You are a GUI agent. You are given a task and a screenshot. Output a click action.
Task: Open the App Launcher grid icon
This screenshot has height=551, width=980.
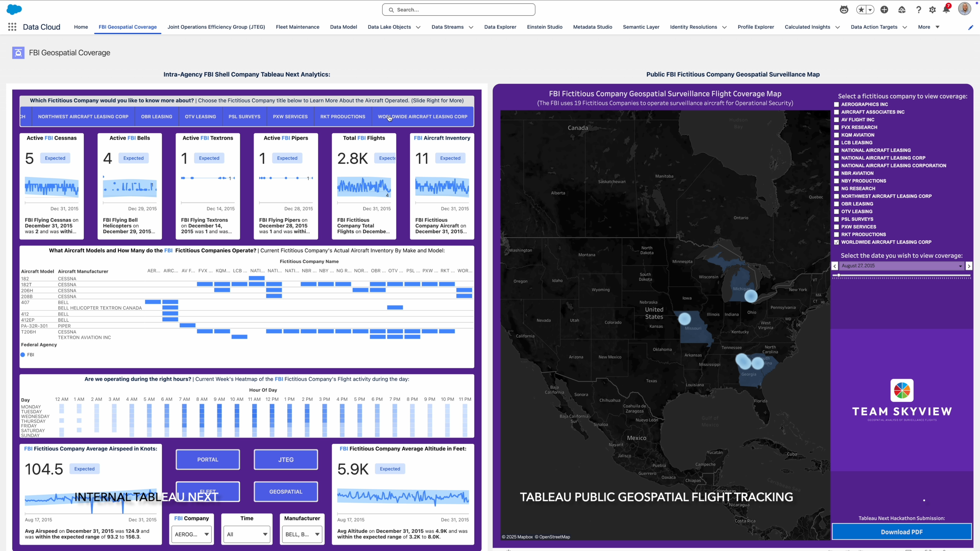[12, 27]
